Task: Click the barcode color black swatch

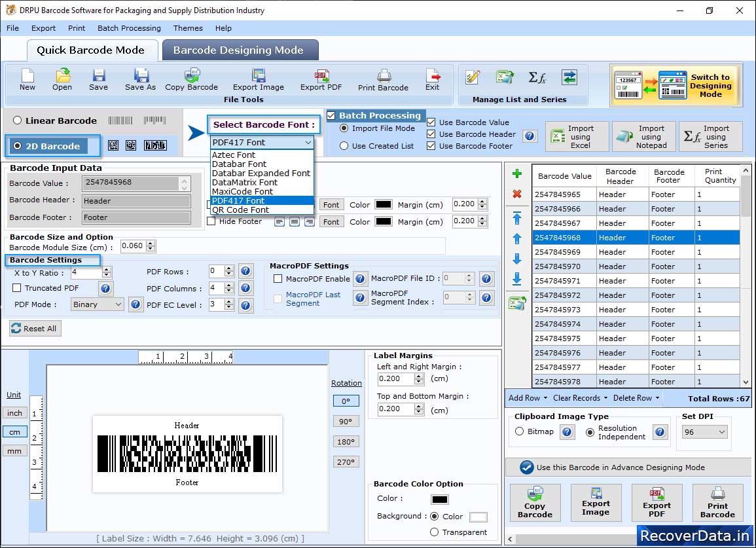Action: [440, 500]
